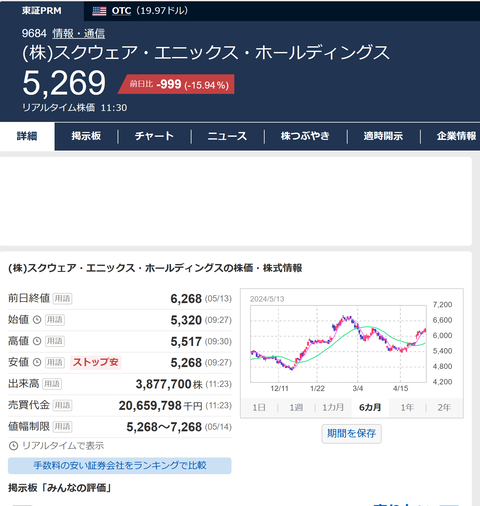Click clock icon beside リアルタイムで表示

pyautogui.click(x=13, y=446)
